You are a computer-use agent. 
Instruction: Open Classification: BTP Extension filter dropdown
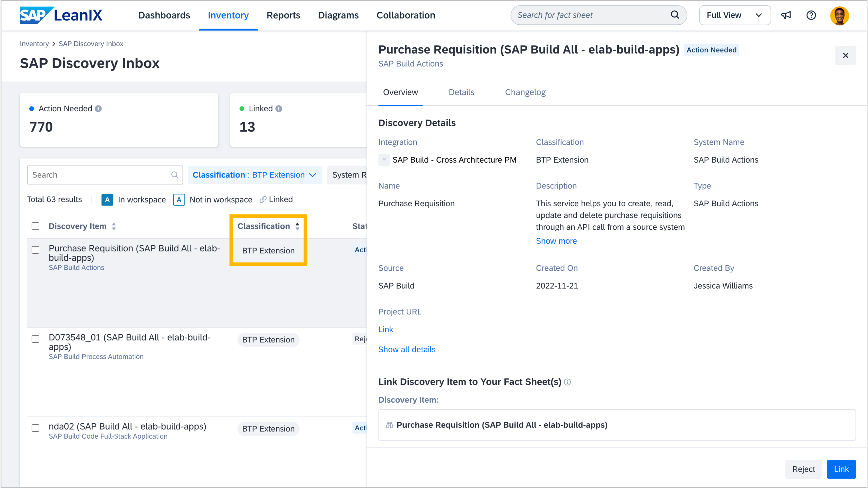pos(255,175)
